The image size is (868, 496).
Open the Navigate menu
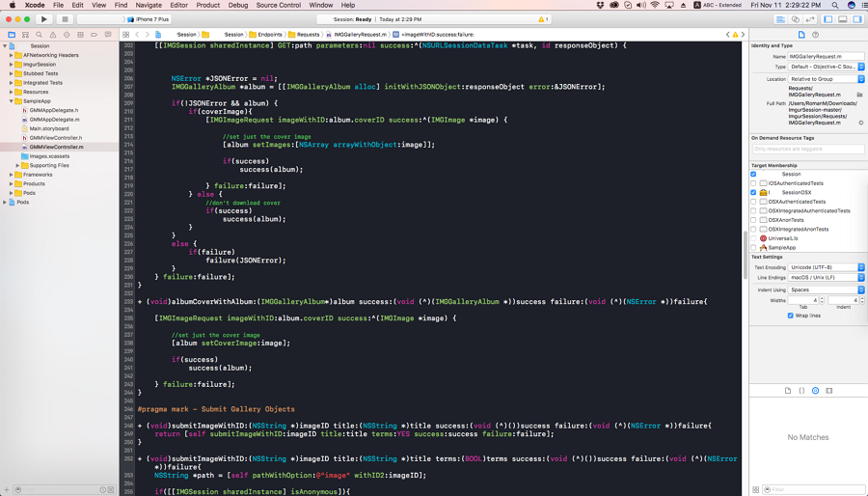point(149,5)
